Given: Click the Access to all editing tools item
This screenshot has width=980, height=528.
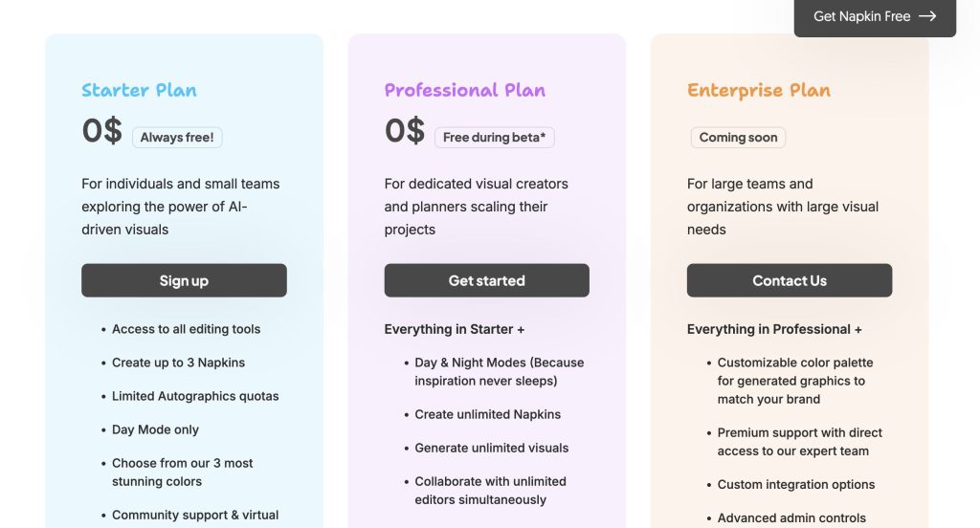Looking at the screenshot, I should [186, 329].
